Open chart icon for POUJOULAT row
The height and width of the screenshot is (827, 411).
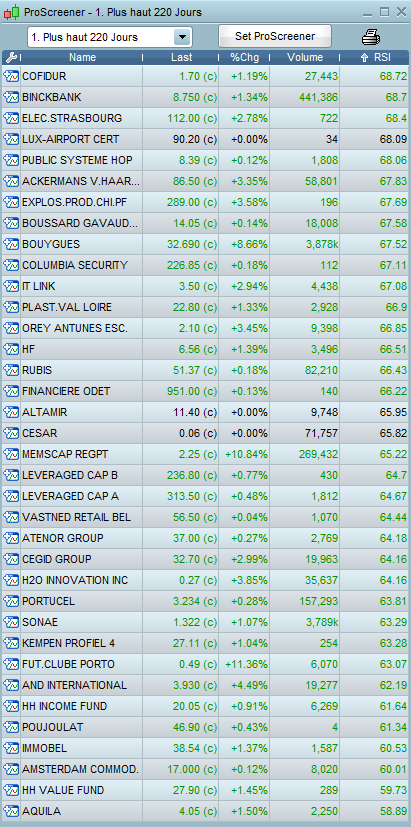(11, 727)
